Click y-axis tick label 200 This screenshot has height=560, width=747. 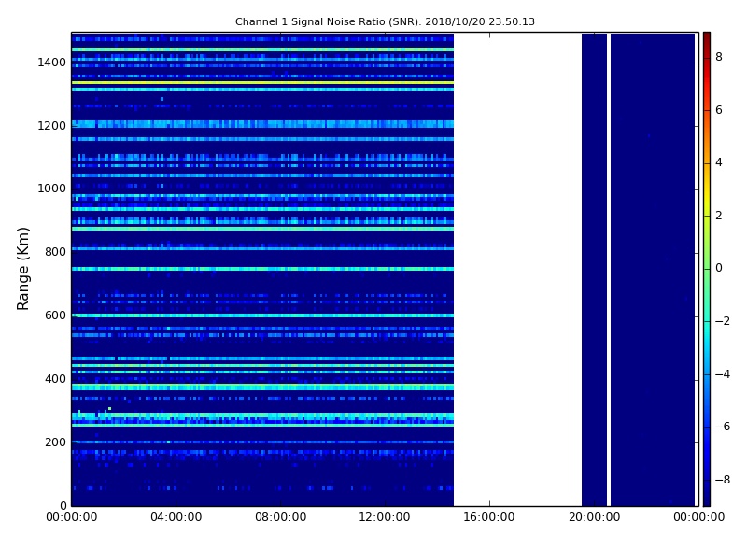coord(55,441)
